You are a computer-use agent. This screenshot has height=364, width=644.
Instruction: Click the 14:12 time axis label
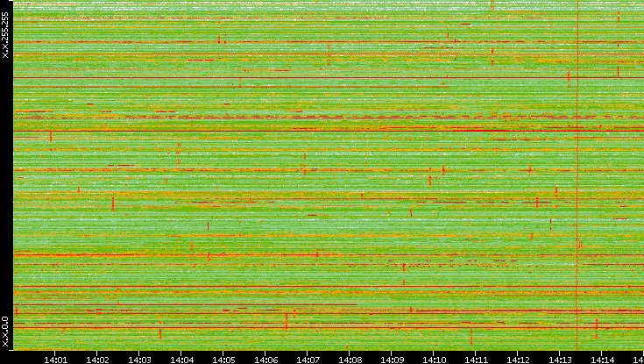click(518, 360)
